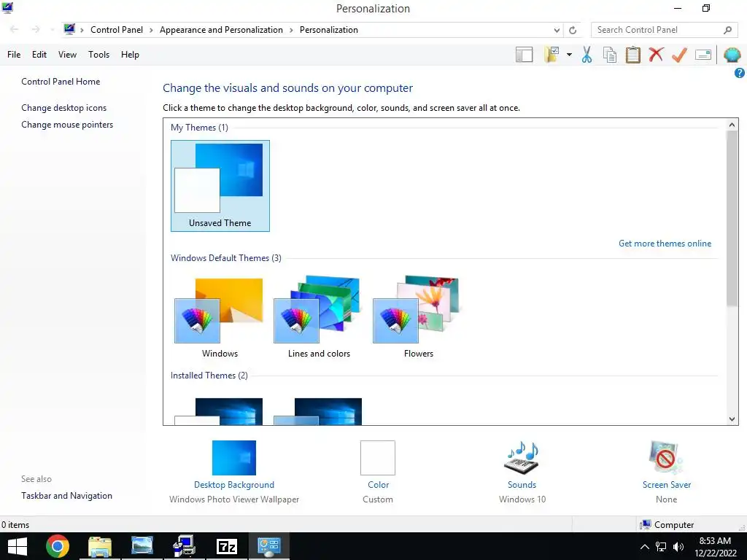Image resolution: width=747 pixels, height=560 pixels.
Task: Open Change desktop icons link
Action: coord(64,108)
